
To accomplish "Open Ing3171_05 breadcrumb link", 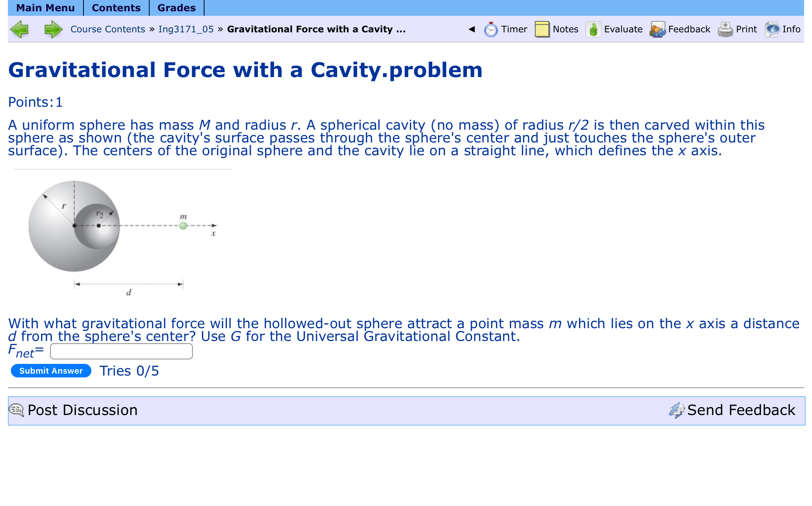I will pyautogui.click(x=186, y=29).
